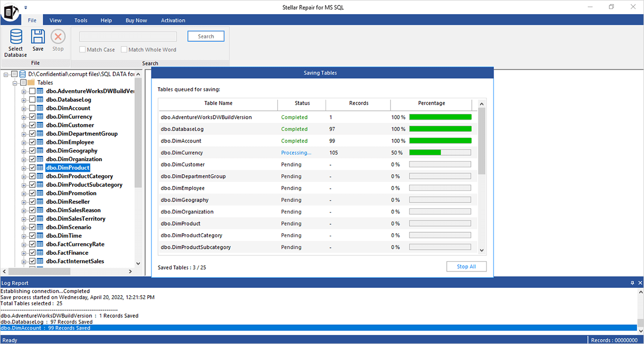Viewport: 644px width, 344px height.
Task: Close the Log Report panel
Action: pyautogui.click(x=640, y=283)
